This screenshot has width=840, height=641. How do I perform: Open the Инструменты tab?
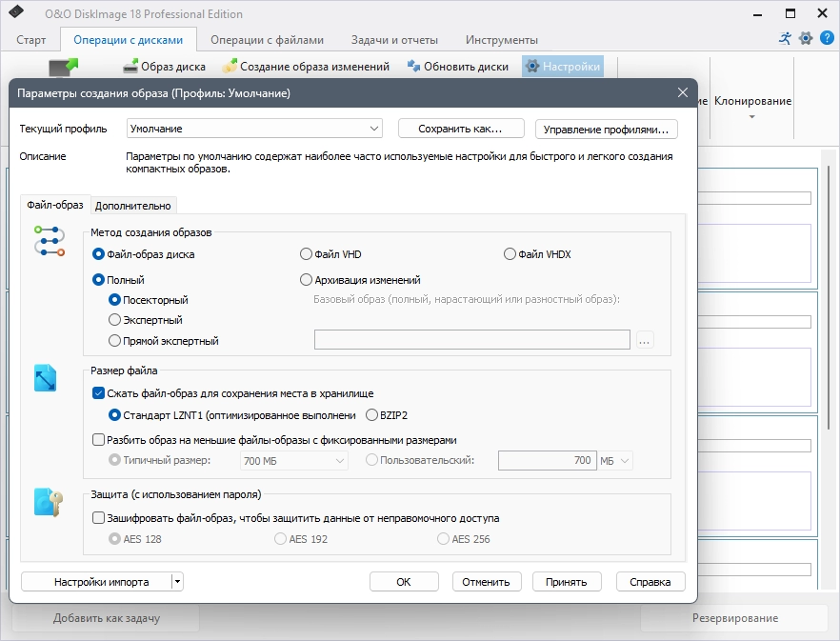501,40
